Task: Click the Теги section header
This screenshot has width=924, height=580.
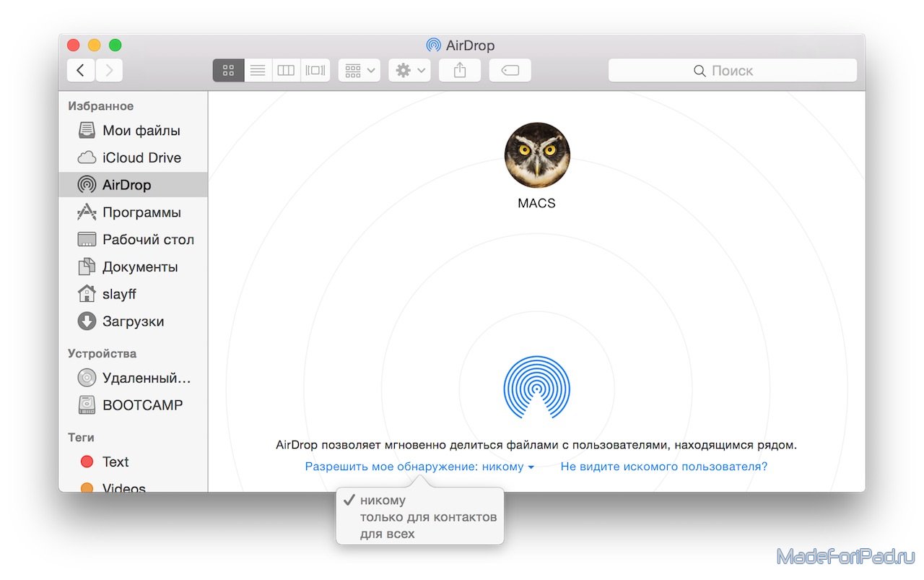Action: [x=82, y=437]
